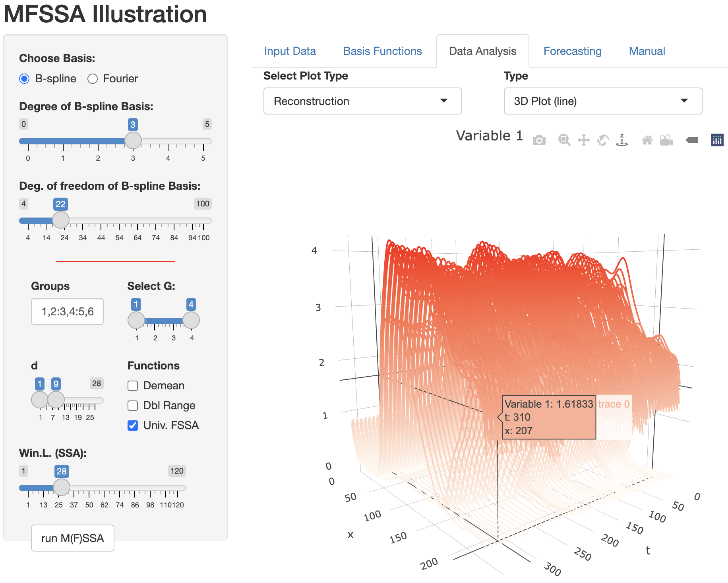Image resolution: width=728 pixels, height=583 pixels.
Task: Open the Basis Functions tab
Action: tap(382, 51)
